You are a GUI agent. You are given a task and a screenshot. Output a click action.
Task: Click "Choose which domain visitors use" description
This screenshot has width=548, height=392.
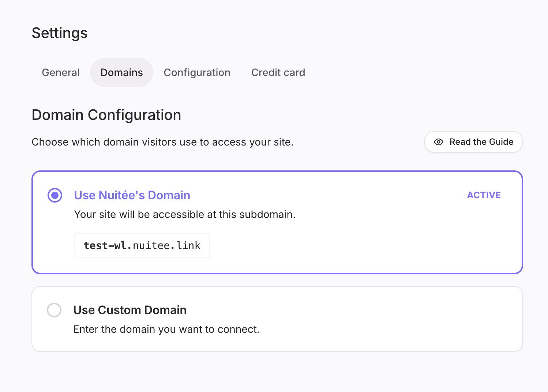tap(162, 142)
